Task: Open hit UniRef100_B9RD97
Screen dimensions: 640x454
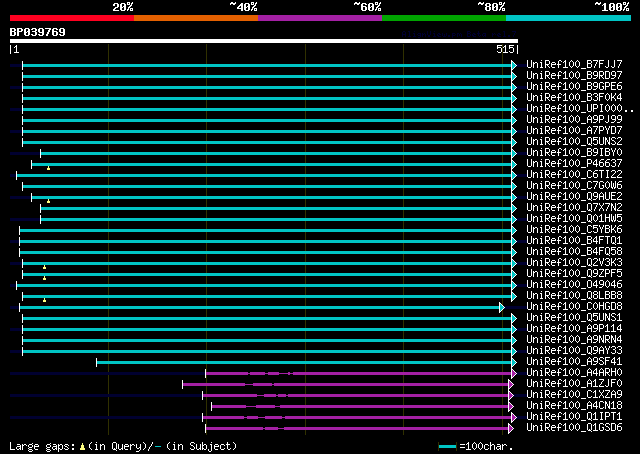Action: click(574, 76)
